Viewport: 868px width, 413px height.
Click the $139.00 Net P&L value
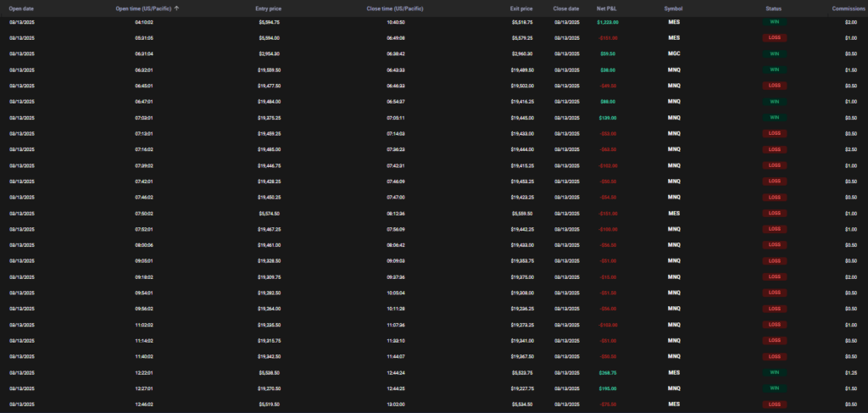608,118
